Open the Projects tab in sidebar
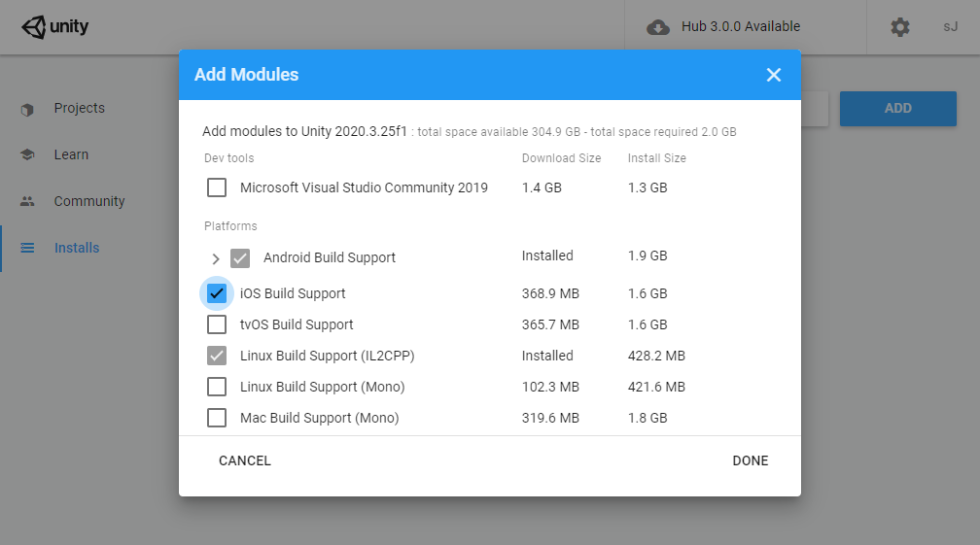 pos(80,108)
